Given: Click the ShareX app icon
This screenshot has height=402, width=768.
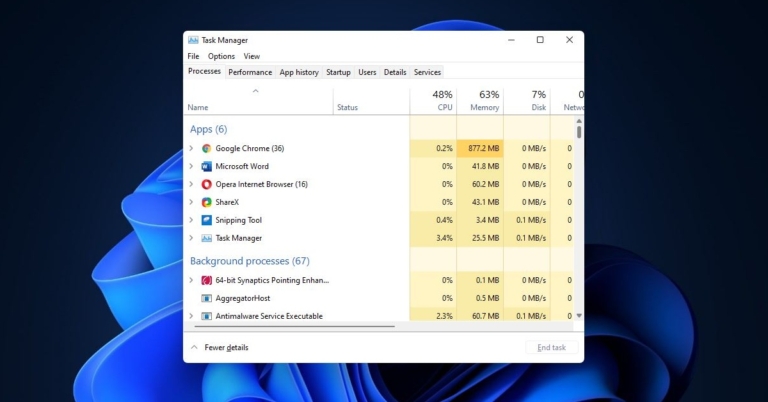Looking at the screenshot, I should click(207, 202).
